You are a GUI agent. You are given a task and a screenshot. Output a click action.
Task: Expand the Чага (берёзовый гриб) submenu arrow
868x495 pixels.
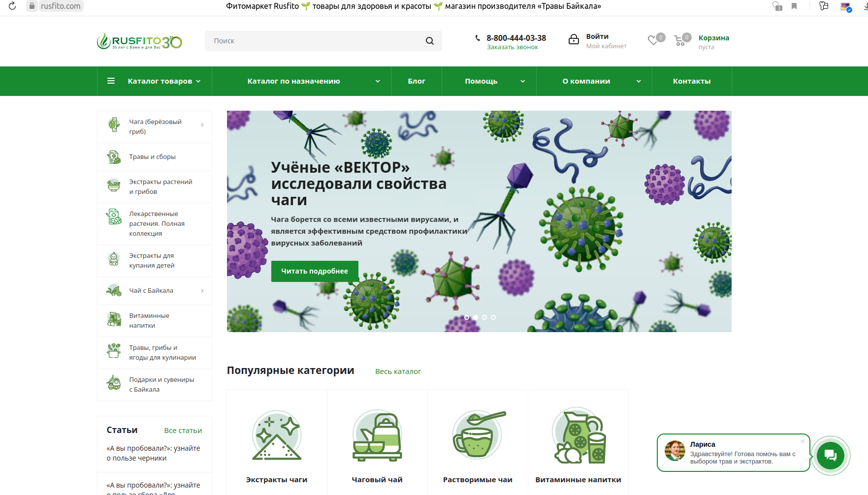pos(202,125)
